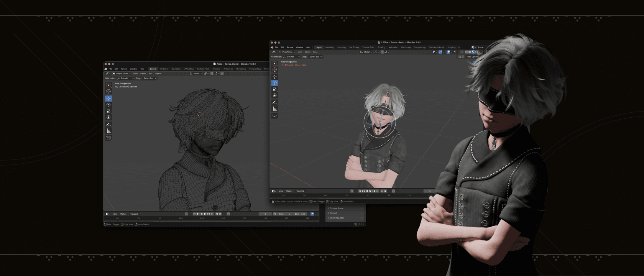Open the Object Mode dropdown
Image resolution: width=644 pixels, height=276 pixels.
tap(122, 74)
